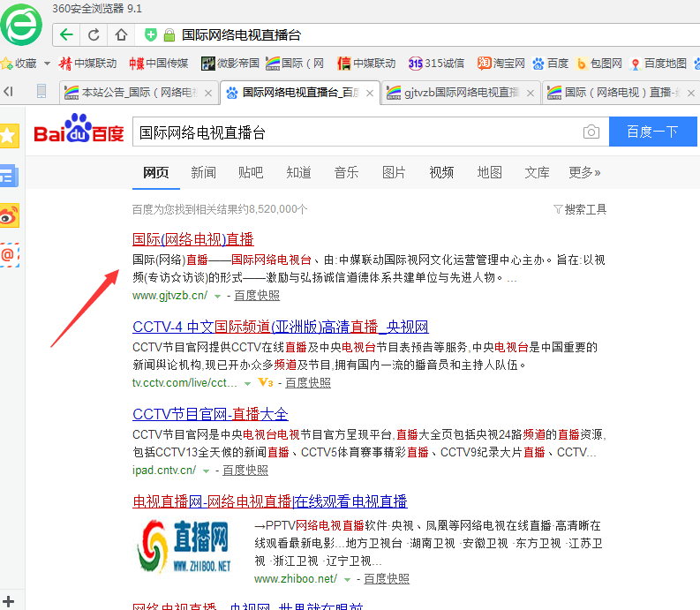Viewport: 700px width, 610px height.
Task: Expand arrow next to tv.cctv.com/live/cct...
Action: coord(248,384)
